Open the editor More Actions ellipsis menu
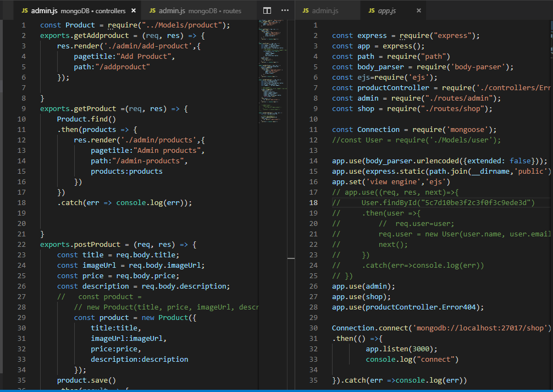Image resolution: width=553 pixels, height=392 pixels. click(x=285, y=10)
